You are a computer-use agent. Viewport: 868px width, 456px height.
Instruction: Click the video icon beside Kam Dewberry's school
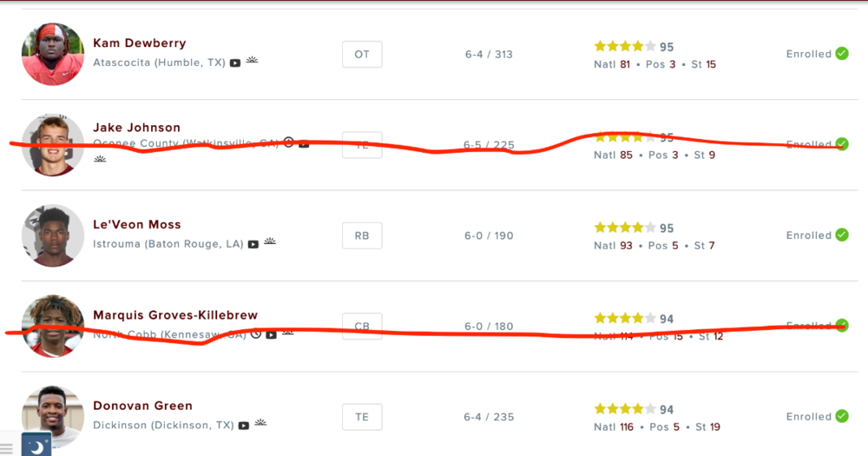235,63
